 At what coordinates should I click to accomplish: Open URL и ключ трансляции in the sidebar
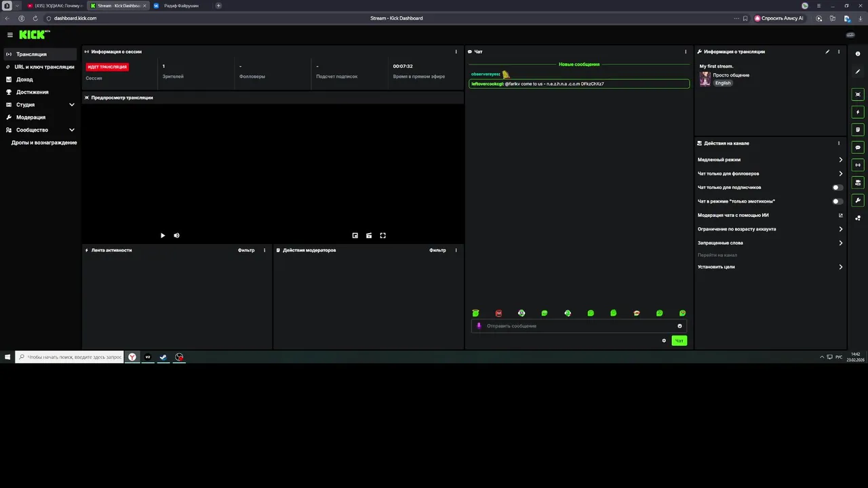[40, 66]
